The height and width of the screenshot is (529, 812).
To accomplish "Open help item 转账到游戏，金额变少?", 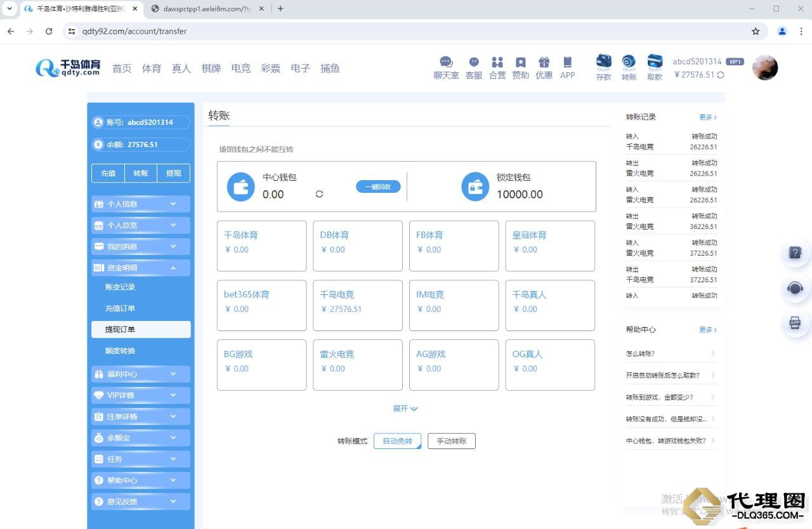I will pyautogui.click(x=671, y=397).
